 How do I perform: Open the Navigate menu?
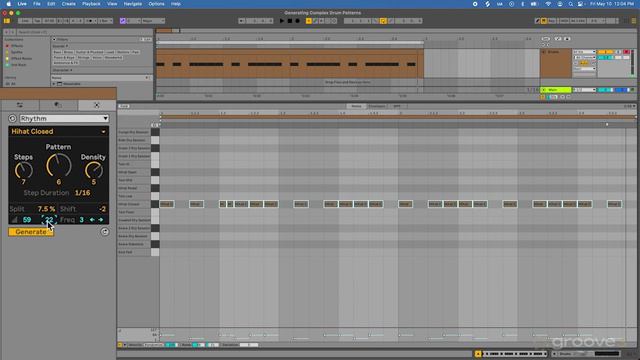coord(133,4)
